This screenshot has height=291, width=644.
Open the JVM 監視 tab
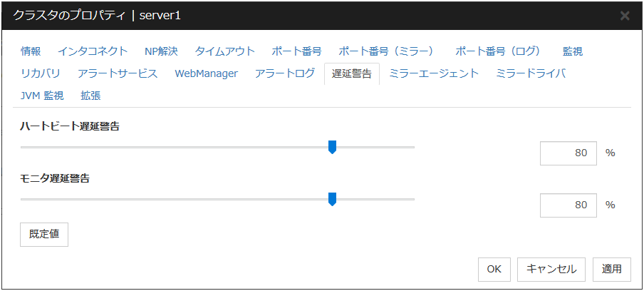(x=42, y=96)
